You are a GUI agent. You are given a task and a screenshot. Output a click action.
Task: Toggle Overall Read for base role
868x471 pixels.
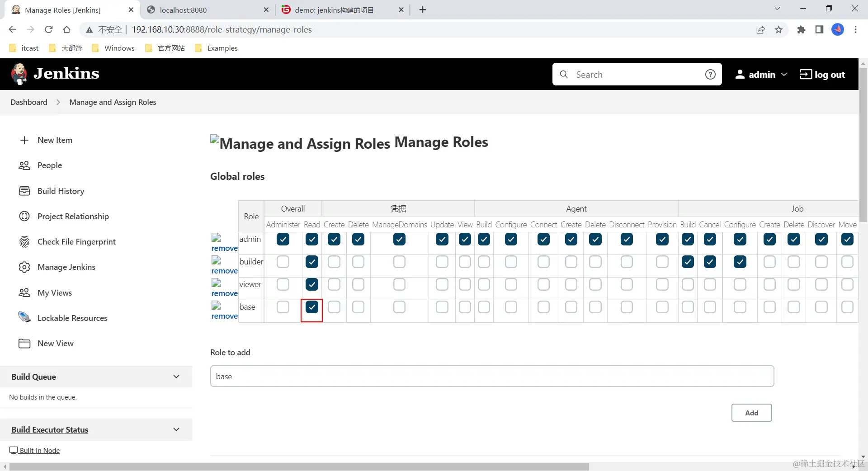pos(312,307)
